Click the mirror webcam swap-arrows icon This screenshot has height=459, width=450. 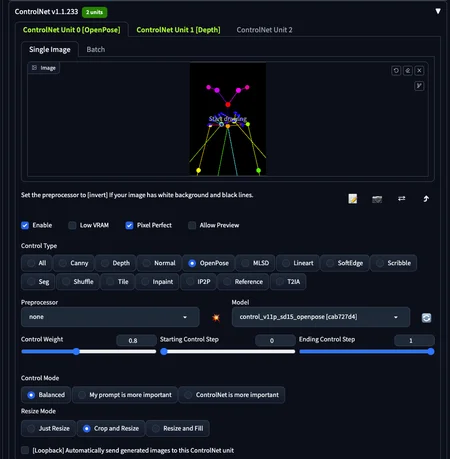(402, 199)
